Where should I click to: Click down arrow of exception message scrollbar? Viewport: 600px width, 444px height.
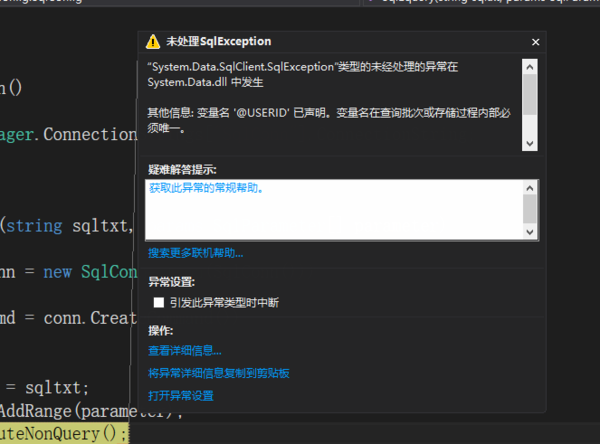530,144
